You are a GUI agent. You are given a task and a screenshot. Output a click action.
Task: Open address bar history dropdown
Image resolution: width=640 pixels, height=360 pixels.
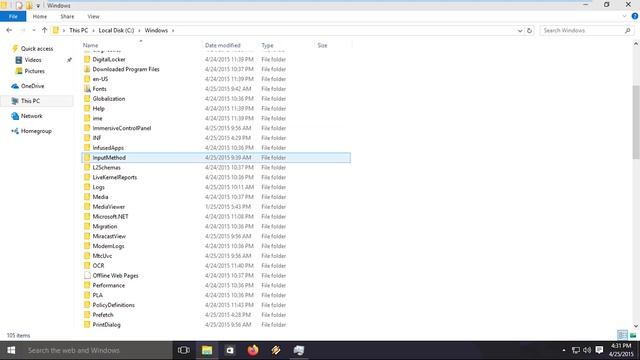click(520, 31)
